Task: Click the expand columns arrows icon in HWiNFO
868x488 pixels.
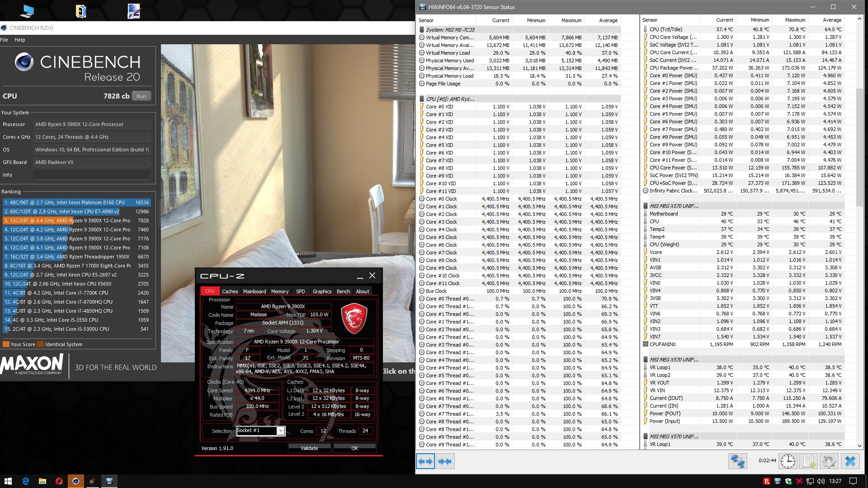Action: click(425, 461)
